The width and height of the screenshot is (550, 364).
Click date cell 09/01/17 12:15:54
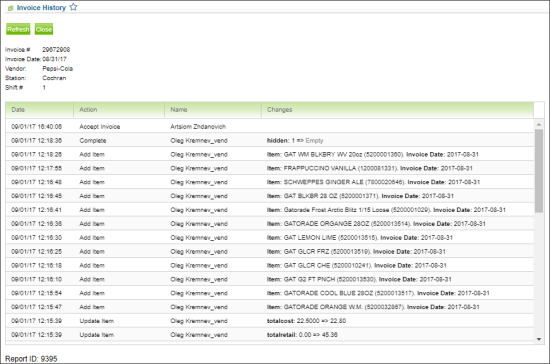coord(36,293)
